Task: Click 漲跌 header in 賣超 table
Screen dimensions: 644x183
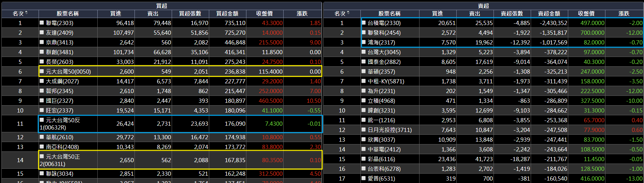Action: click(x=624, y=14)
